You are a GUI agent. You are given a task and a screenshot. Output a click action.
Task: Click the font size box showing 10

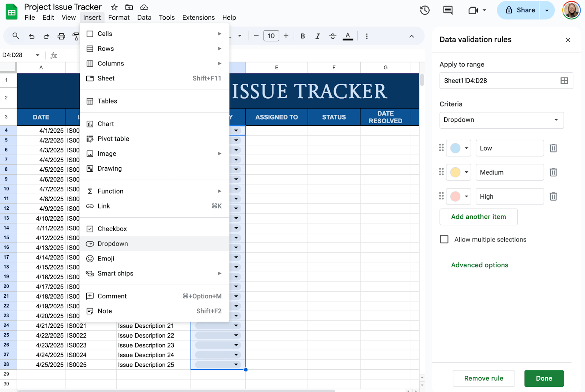tap(271, 36)
